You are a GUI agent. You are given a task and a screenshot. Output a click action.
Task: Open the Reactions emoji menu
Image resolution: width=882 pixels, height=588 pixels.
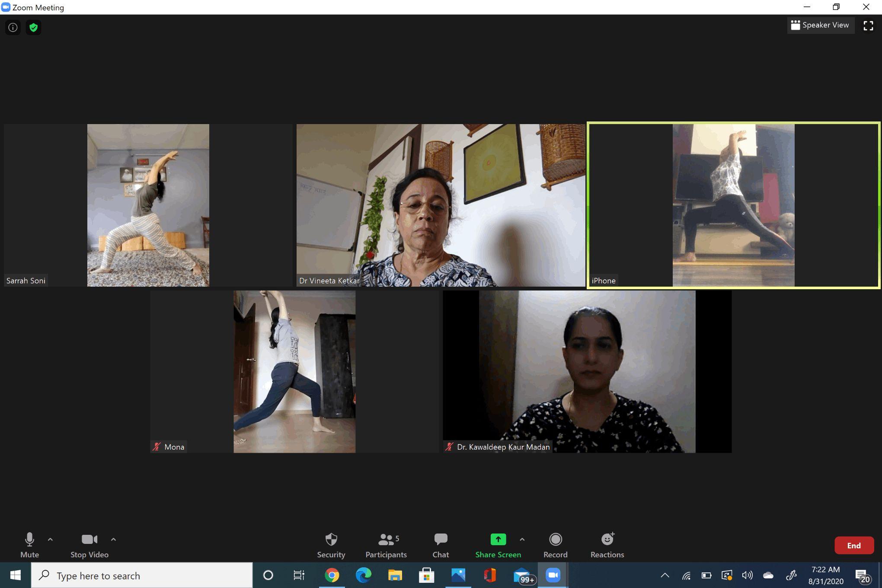coord(607,545)
